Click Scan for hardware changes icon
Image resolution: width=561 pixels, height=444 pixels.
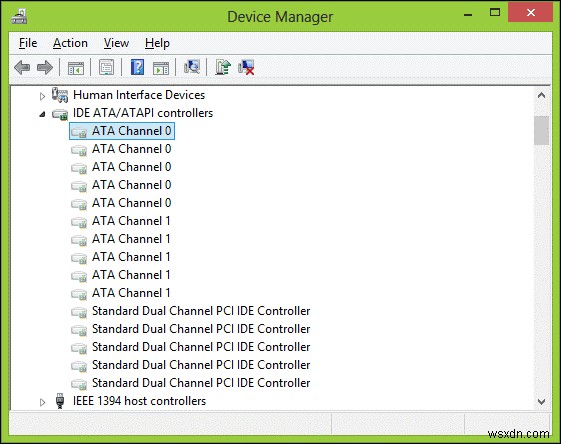click(192, 67)
